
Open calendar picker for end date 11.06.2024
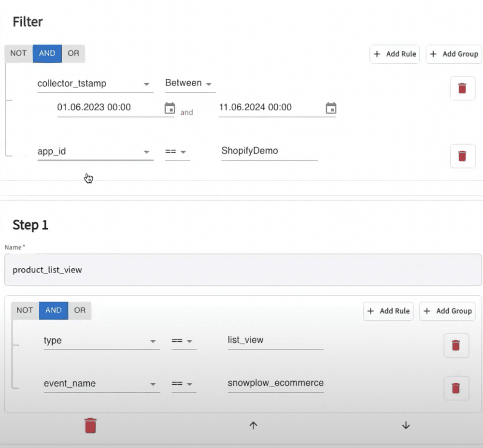click(x=331, y=108)
